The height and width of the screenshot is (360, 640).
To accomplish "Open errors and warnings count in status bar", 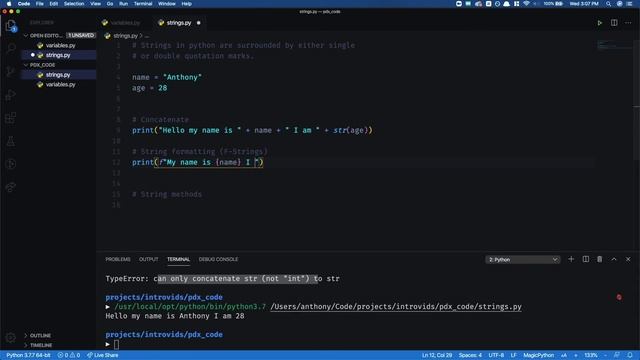I will 69,355.
